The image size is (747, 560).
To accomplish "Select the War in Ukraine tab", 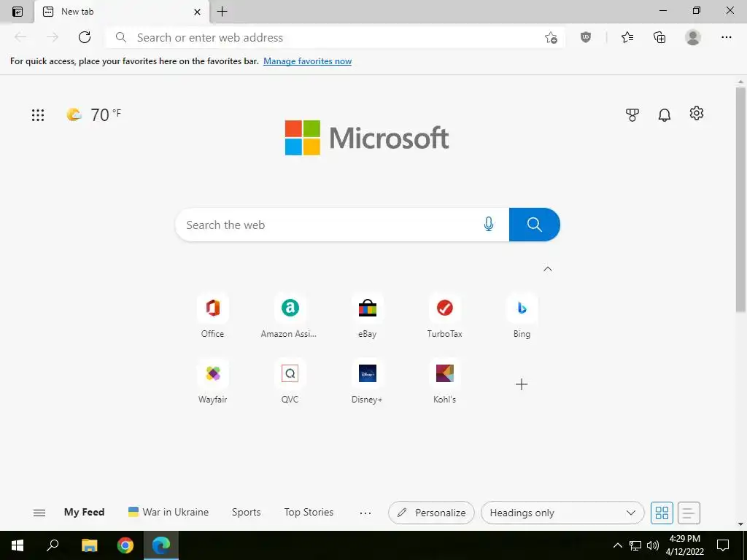I will pos(169,513).
